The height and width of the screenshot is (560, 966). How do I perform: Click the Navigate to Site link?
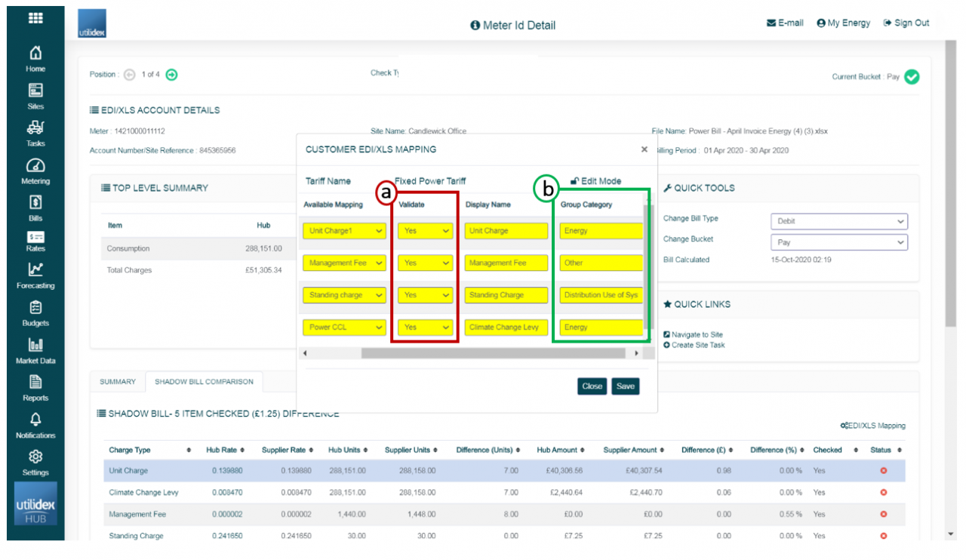(x=694, y=335)
